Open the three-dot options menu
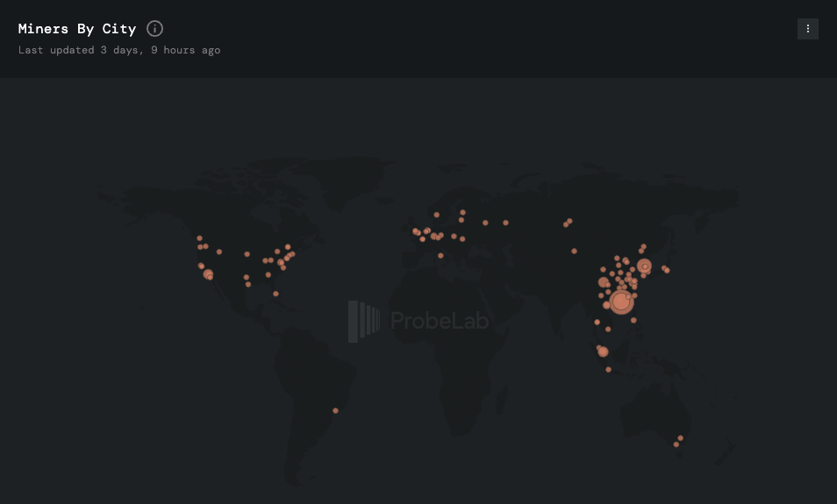Image resolution: width=837 pixels, height=504 pixels. [x=808, y=29]
